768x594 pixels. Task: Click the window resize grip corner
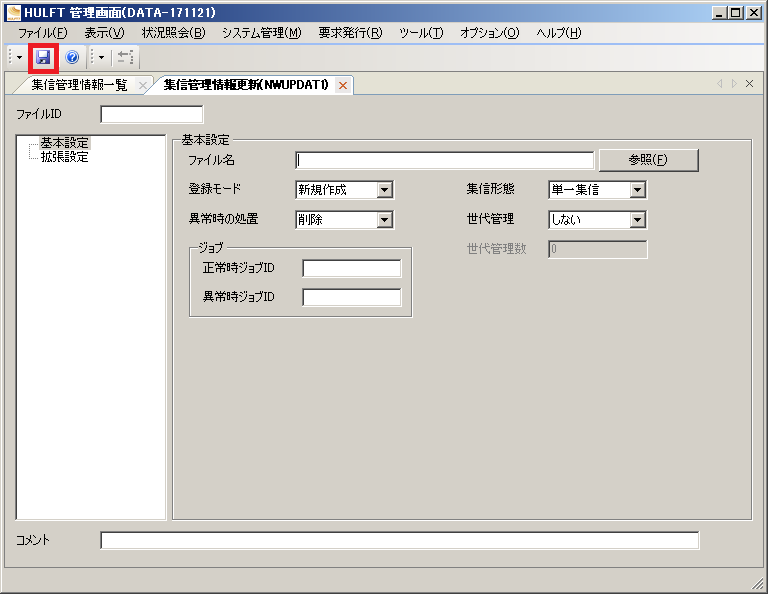[x=758, y=584]
